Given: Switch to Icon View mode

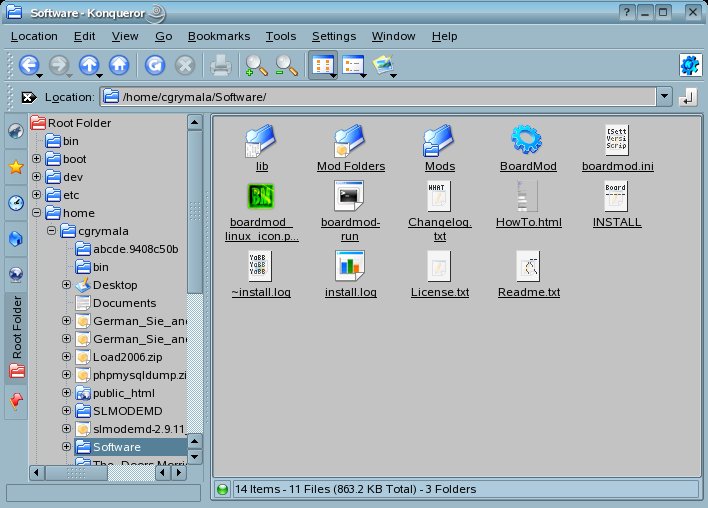Looking at the screenshot, I should 323,65.
